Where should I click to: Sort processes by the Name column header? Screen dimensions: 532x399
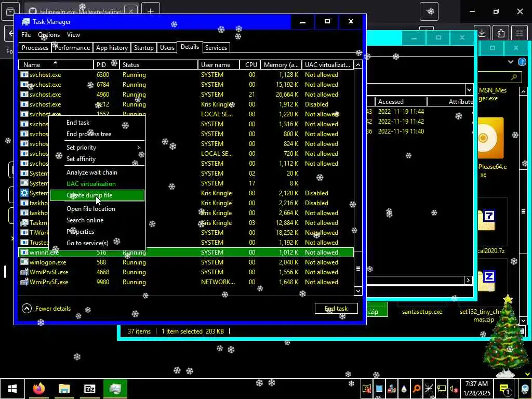pos(56,65)
